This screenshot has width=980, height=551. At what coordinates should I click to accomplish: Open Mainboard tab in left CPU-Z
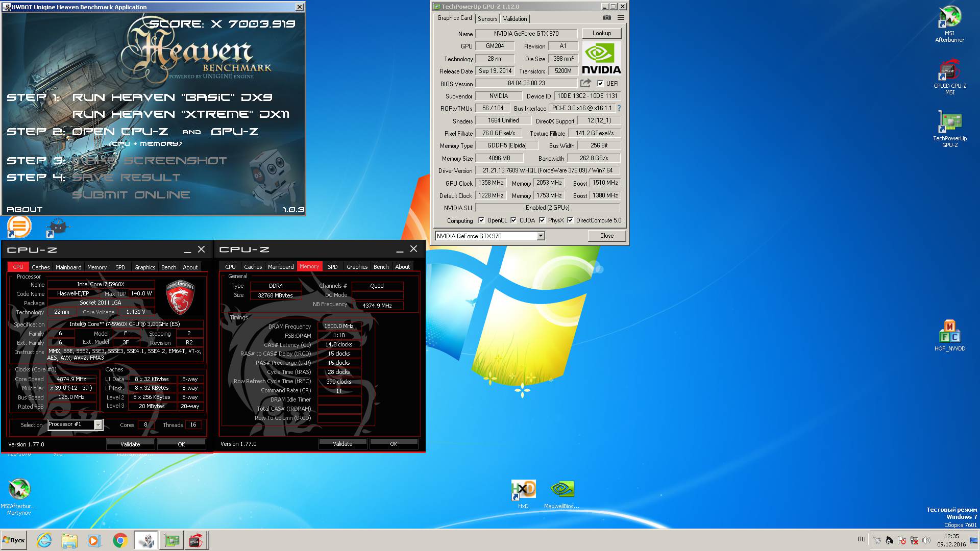(68, 267)
